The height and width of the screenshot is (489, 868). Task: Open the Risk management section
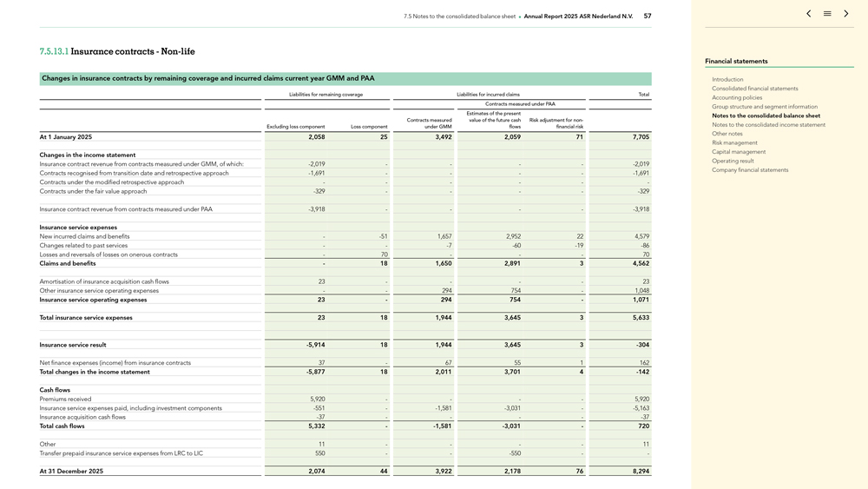pos(734,142)
